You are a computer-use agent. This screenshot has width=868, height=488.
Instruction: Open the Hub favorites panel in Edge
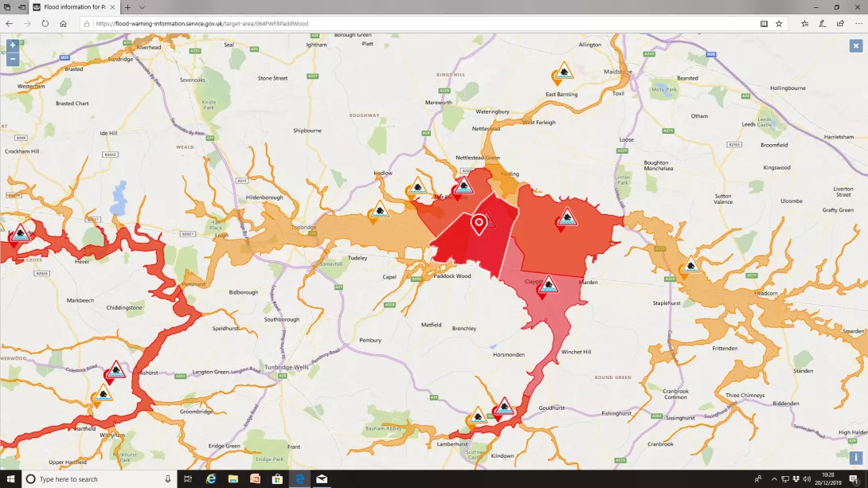807,23
